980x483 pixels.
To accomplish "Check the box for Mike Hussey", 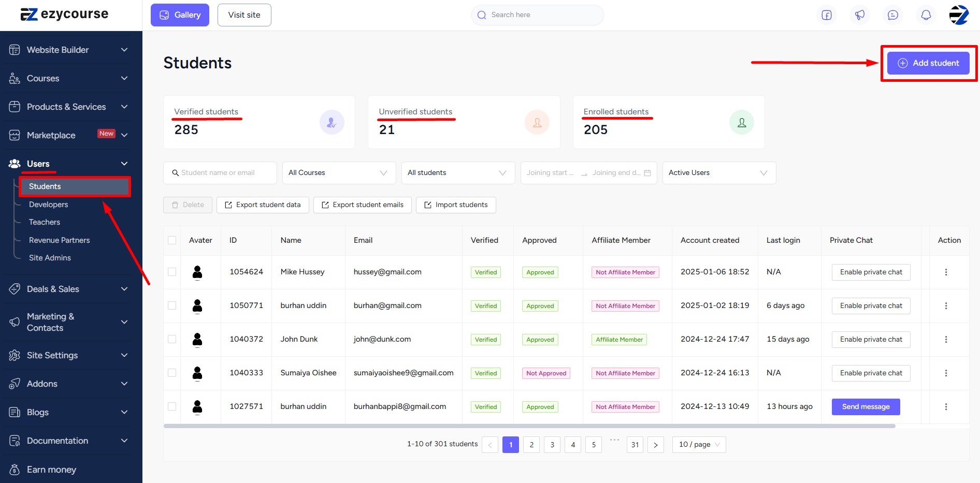I will tap(172, 272).
